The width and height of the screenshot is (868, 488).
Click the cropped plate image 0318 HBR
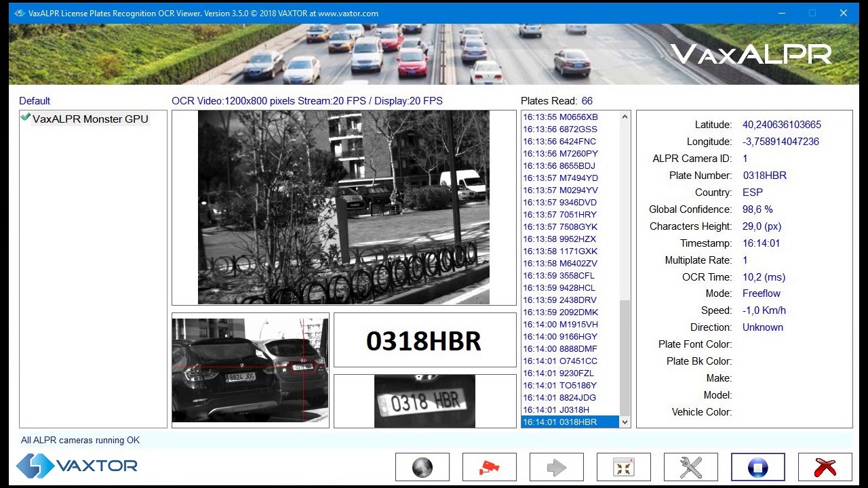point(425,401)
